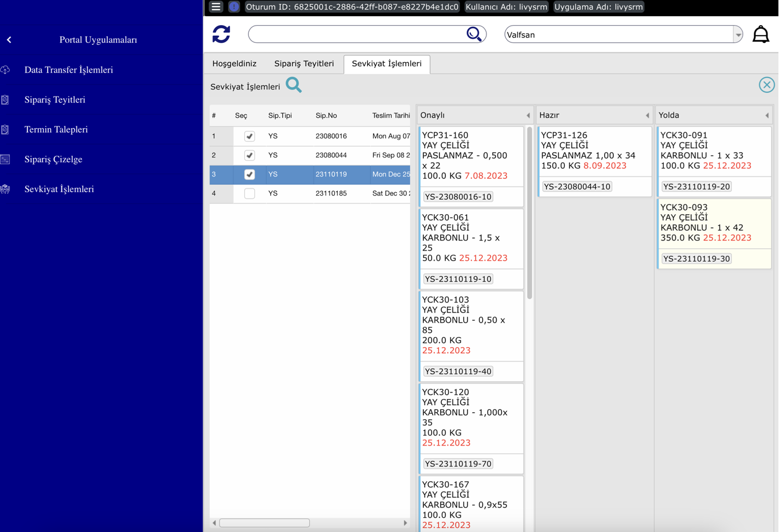Click the table's horizontal scrollbar
The width and height of the screenshot is (779, 532).
[264, 523]
